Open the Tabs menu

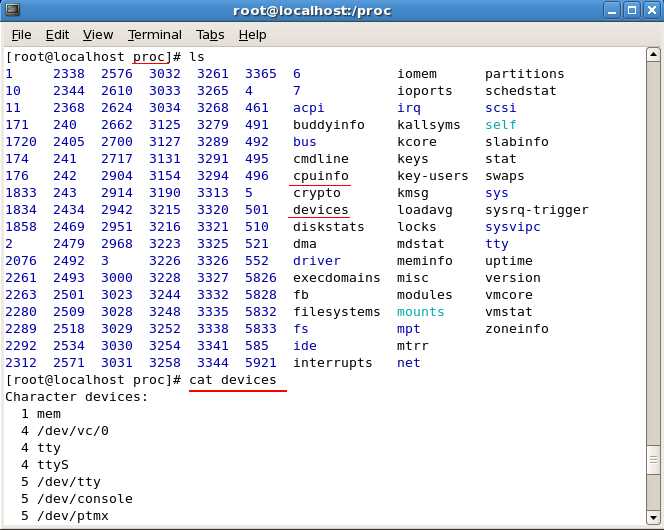pos(210,35)
